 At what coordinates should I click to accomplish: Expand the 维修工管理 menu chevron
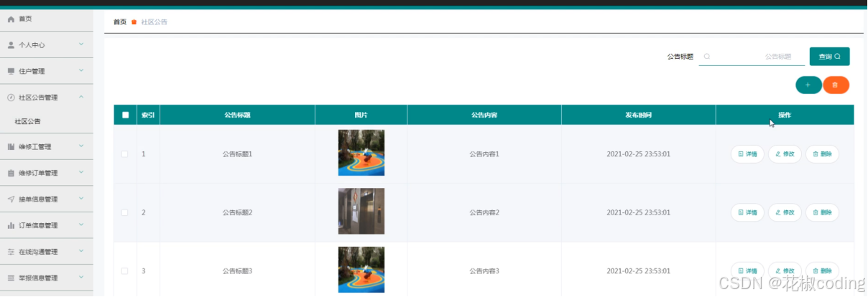coord(81,146)
